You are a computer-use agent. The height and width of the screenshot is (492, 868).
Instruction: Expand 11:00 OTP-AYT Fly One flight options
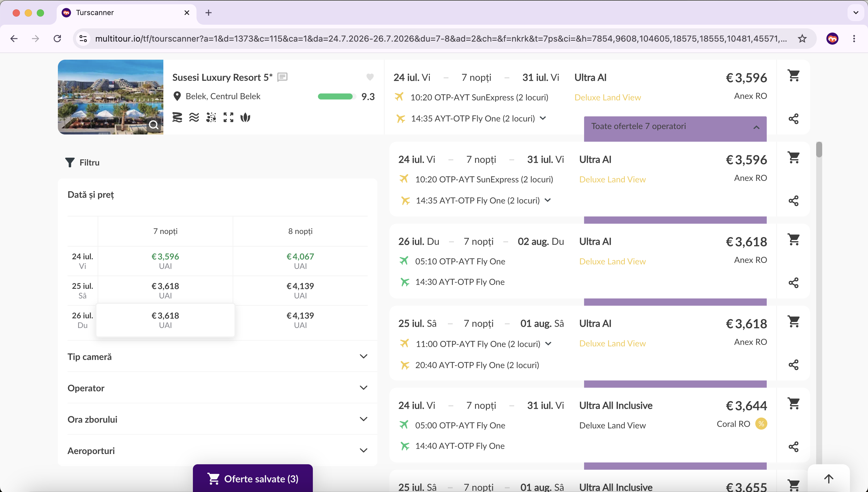click(549, 344)
